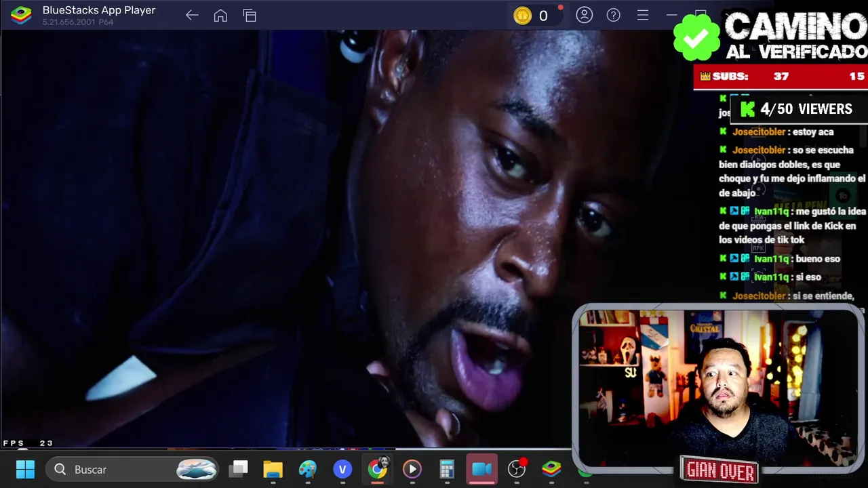Open the Windows Start menu
This screenshot has height=488, width=868.
(25, 469)
